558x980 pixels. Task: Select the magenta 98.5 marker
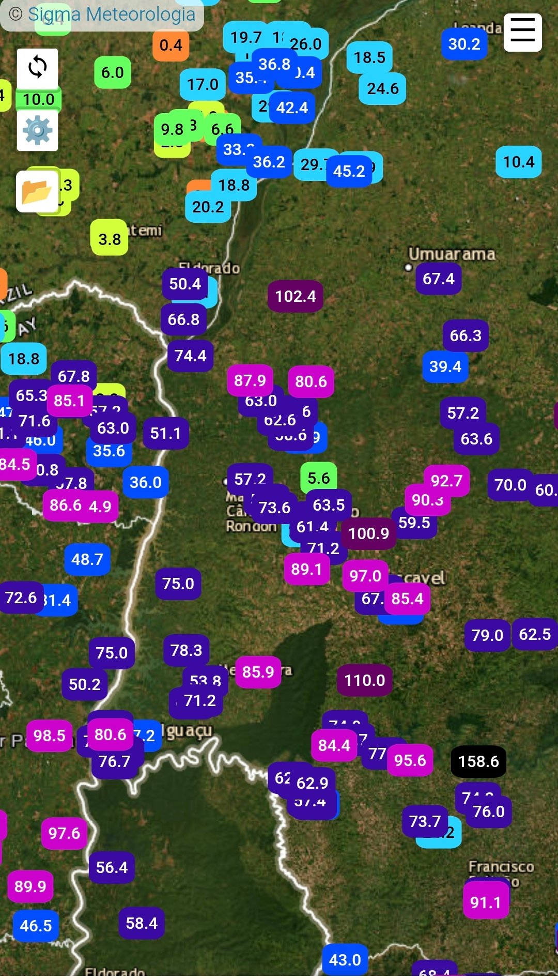tap(49, 736)
